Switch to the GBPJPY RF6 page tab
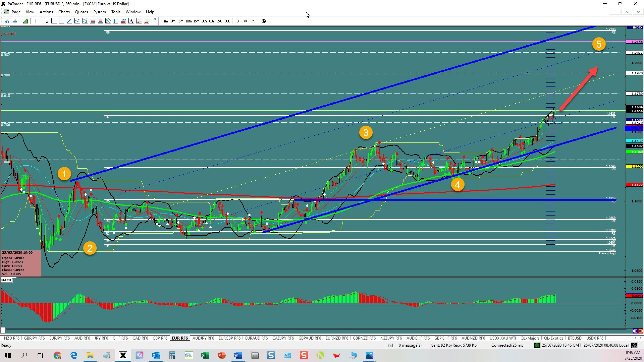Screen dimensions: 644x362 pyautogui.click(x=34, y=338)
